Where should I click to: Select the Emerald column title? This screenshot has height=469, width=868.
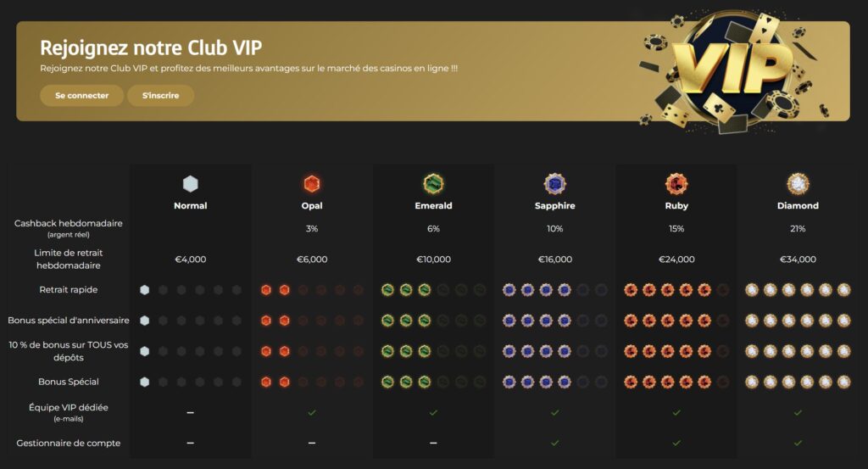433,205
